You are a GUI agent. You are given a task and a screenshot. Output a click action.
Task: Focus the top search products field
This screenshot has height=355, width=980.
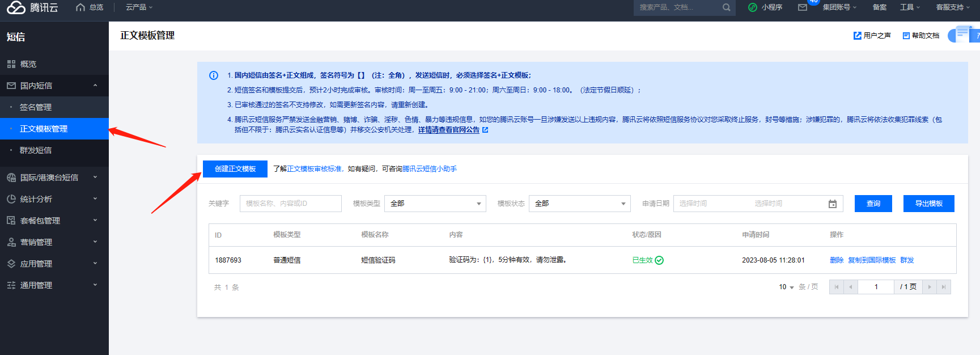coord(677,7)
